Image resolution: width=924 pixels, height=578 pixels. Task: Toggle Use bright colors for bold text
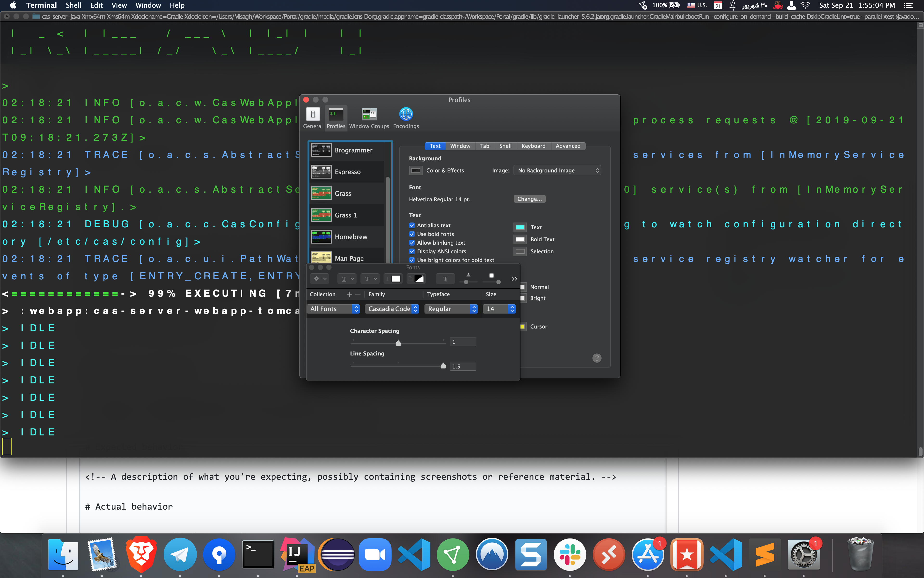(412, 260)
